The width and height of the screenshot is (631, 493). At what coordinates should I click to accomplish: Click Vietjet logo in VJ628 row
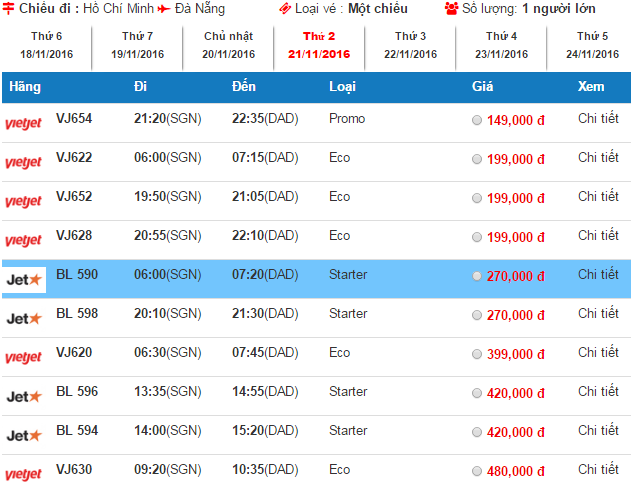coord(23,240)
